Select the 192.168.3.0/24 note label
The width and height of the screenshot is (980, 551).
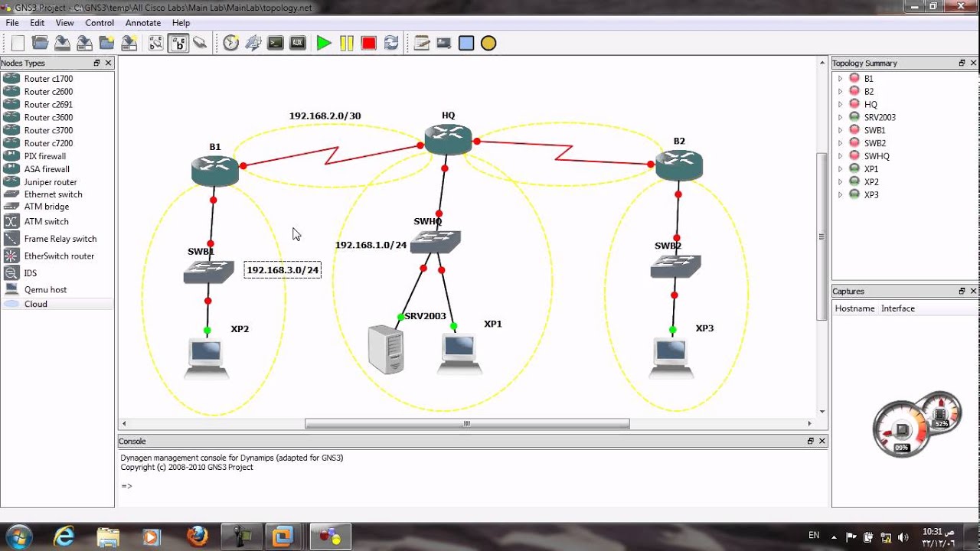tap(283, 270)
